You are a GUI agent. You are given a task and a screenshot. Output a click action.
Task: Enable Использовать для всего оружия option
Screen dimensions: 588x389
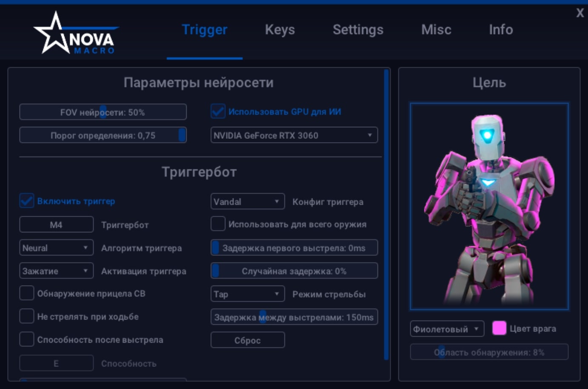pos(218,224)
